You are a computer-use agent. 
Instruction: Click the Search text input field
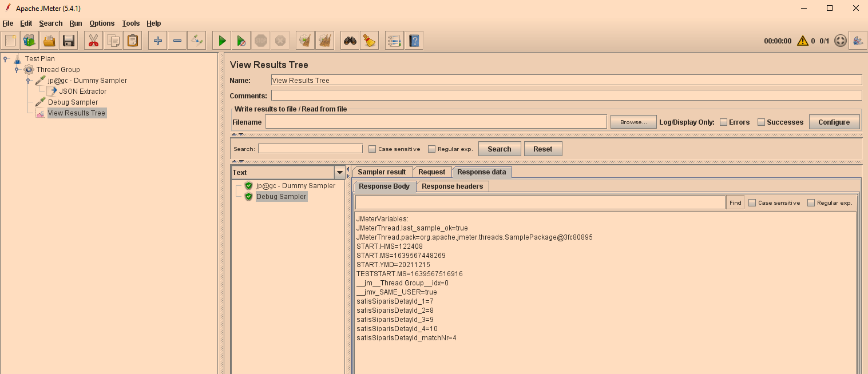point(310,149)
